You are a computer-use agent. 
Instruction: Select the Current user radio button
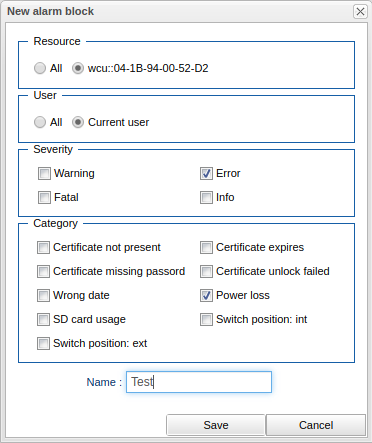point(78,122)
